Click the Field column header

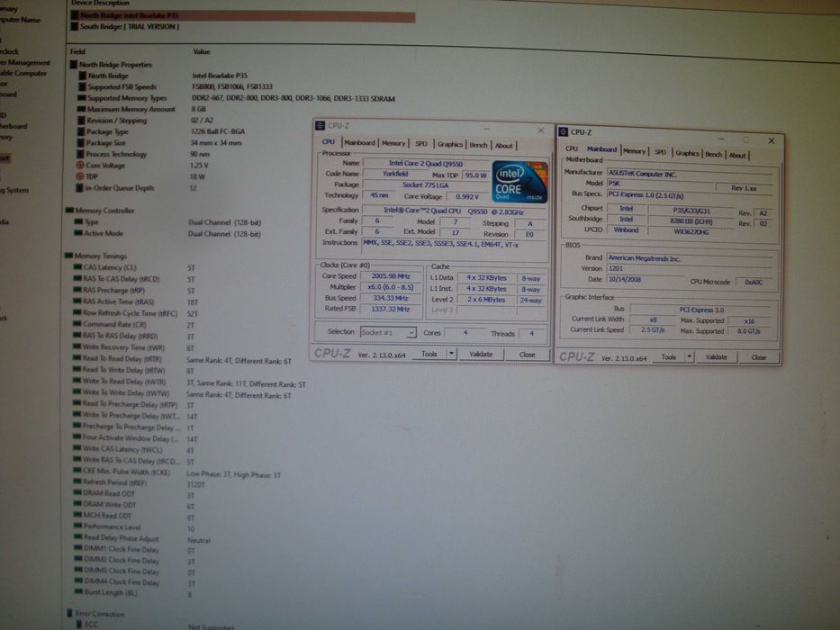77,52
